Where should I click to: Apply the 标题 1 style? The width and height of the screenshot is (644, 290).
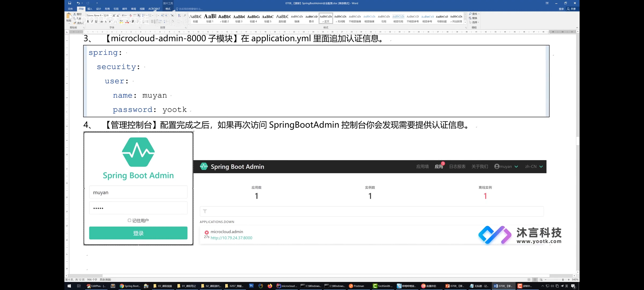coord(210,18)
